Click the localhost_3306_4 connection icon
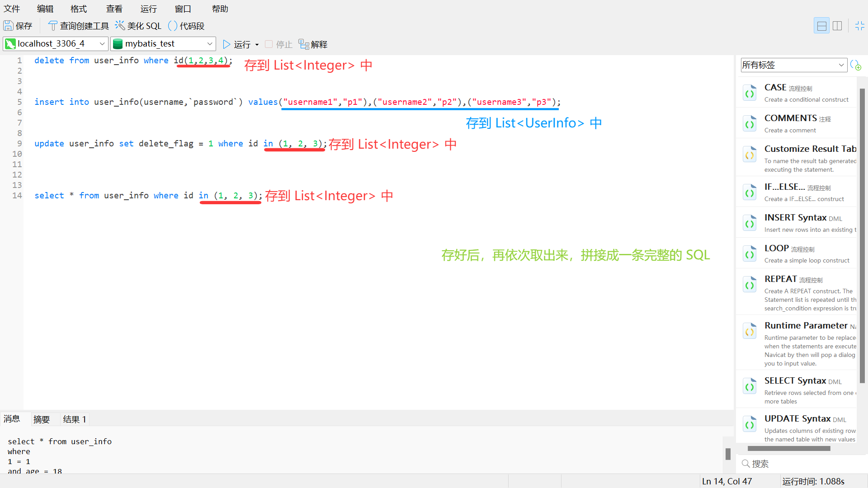 point(10,44)
